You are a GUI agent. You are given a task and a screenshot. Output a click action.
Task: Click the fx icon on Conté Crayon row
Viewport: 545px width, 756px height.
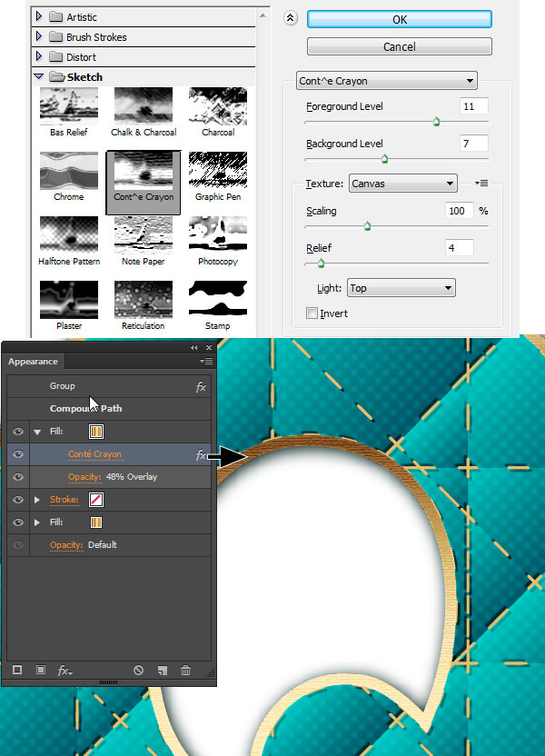click(201, 454)
